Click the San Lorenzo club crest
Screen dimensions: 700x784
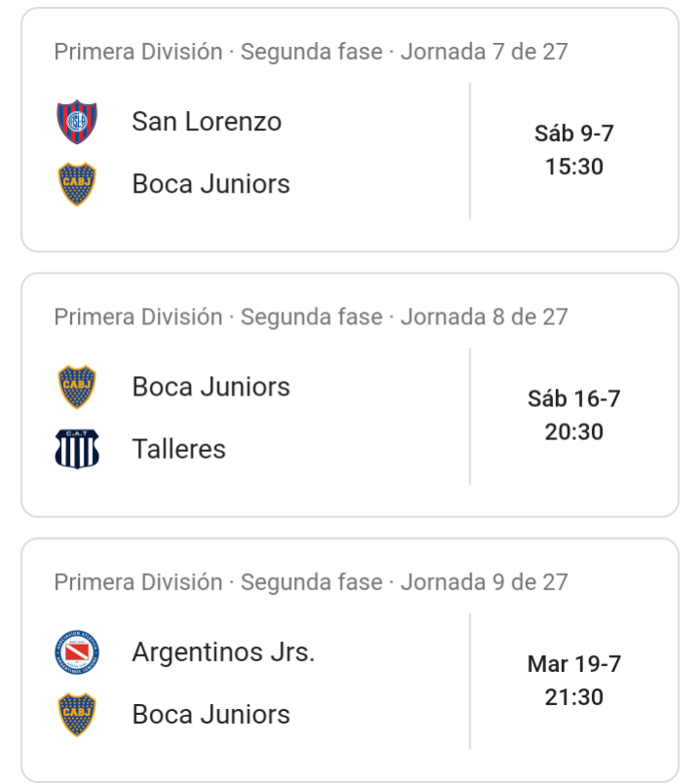77,122
